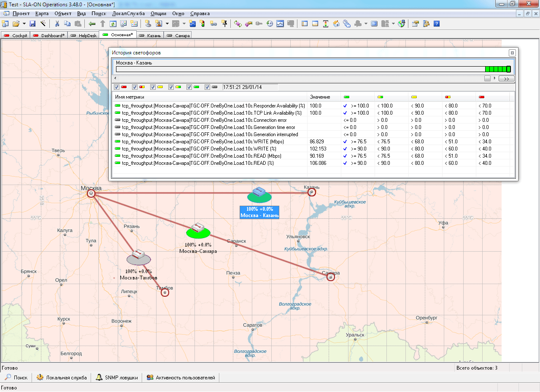Click the green back arrow icon

pyautogui.click(x=92, y=24)
